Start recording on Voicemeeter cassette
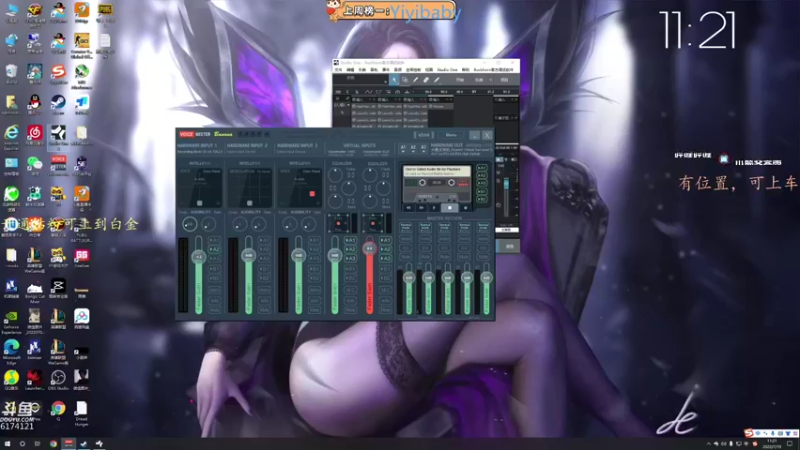Image resolution: width=800 pixels, height=450 pixels. tap(465, 208)
